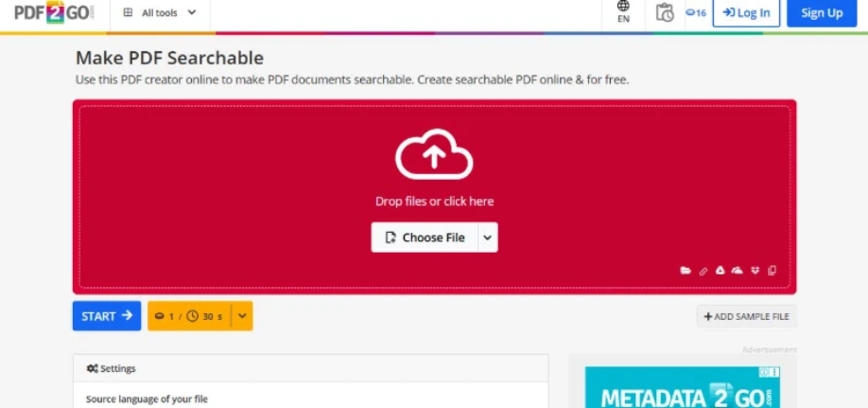Click the browse folder icon
Viewport: 868px width, 408px height.
pos(686,271)
